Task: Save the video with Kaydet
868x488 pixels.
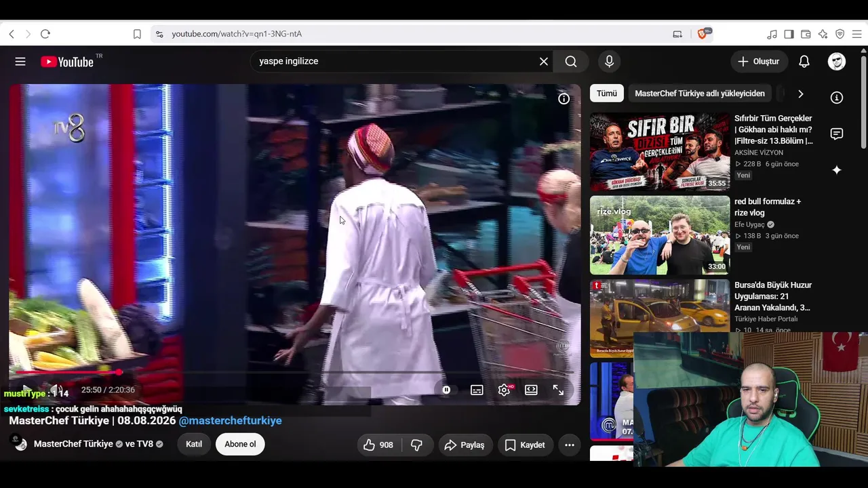Action: [x=526, y=445]
